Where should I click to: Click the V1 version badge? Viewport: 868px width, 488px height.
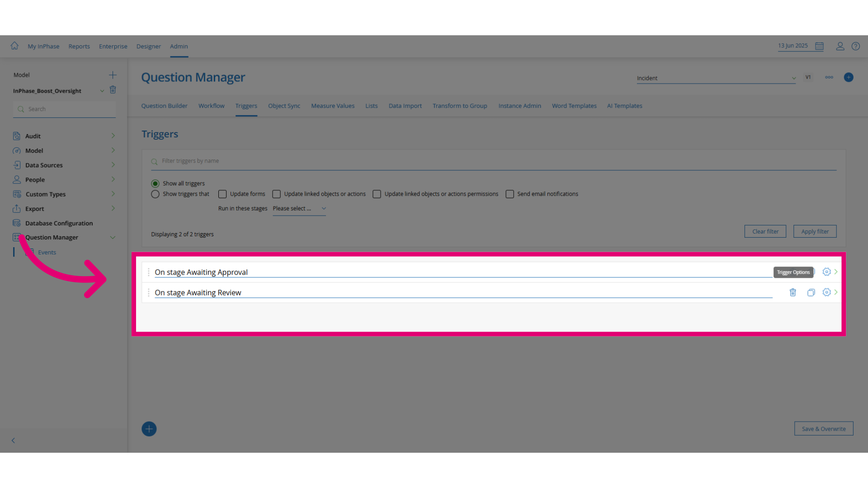point(808,77)
